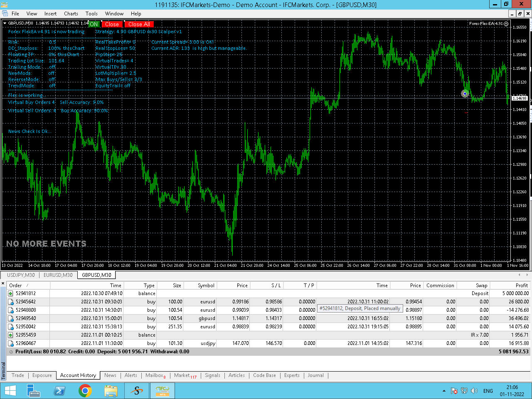The height and width of the screenshot is (399, 532).
Task: Open the Exposure tab in Terminal
Action: pyautogui.click(x=42, y=375)
